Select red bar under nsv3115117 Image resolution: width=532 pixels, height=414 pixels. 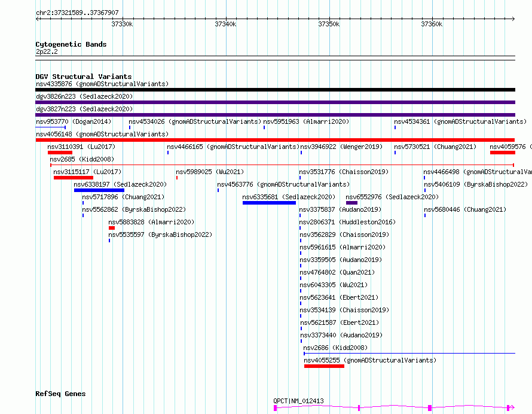point(74,178)
